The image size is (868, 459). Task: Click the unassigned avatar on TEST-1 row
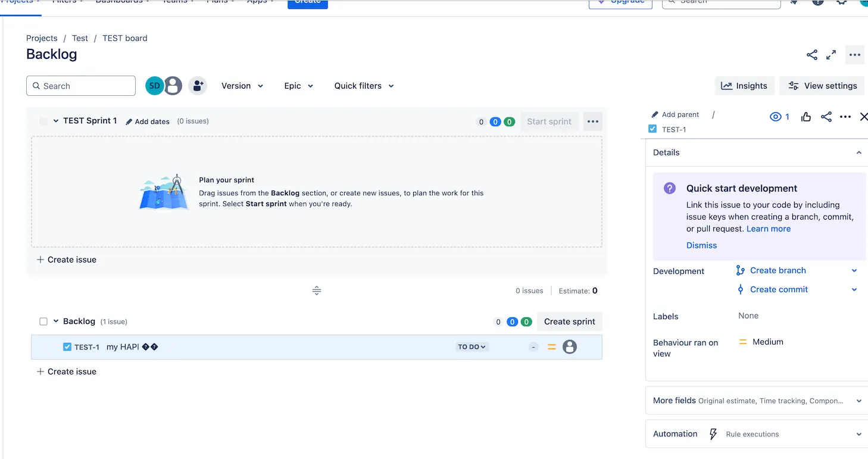tap(570, 346)
